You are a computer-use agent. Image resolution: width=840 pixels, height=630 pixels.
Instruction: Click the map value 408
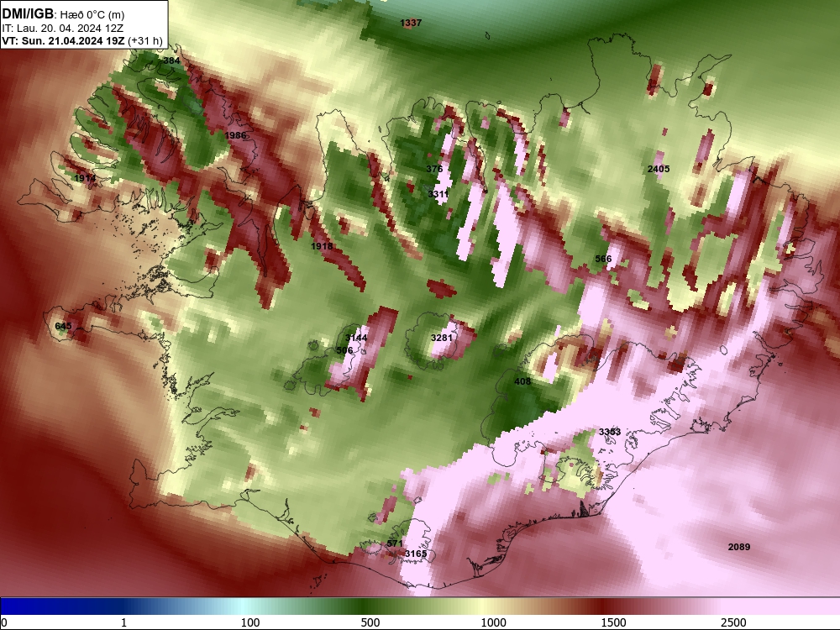(522, 381)
